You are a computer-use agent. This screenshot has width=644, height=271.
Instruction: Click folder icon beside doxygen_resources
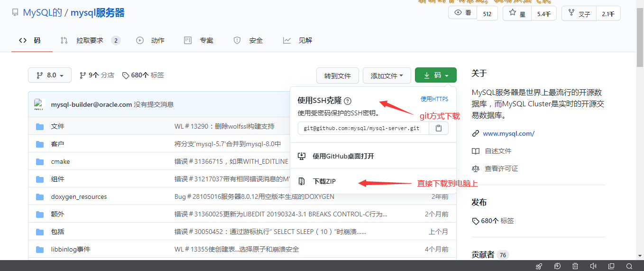click(40, 196)
